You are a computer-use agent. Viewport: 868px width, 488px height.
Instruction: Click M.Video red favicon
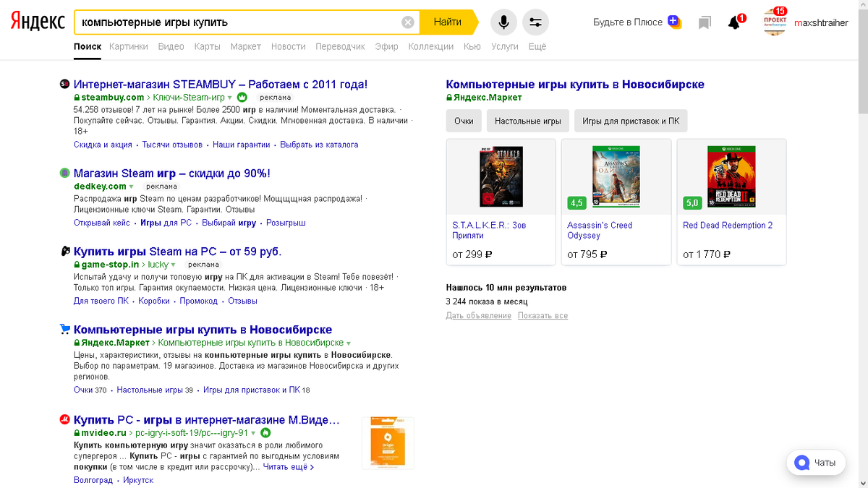(x=64, y=419)
